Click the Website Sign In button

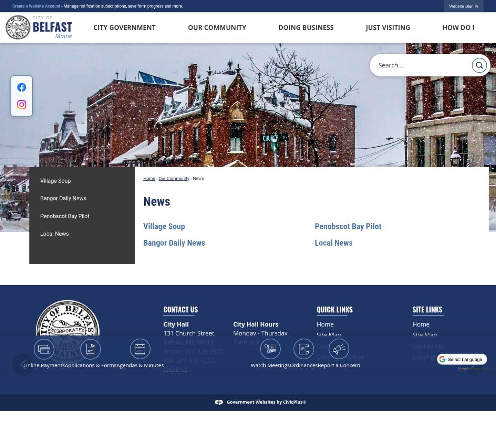(463, 6)
